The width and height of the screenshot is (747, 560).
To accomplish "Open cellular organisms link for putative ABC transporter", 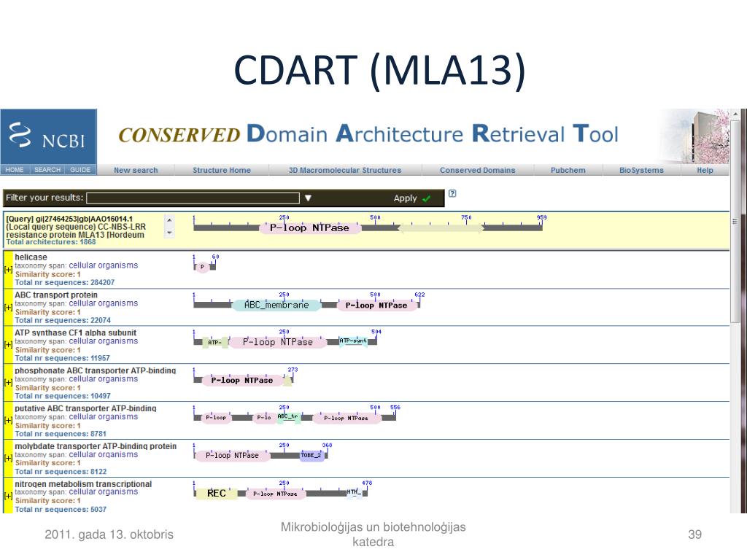I will coord(104,416).
